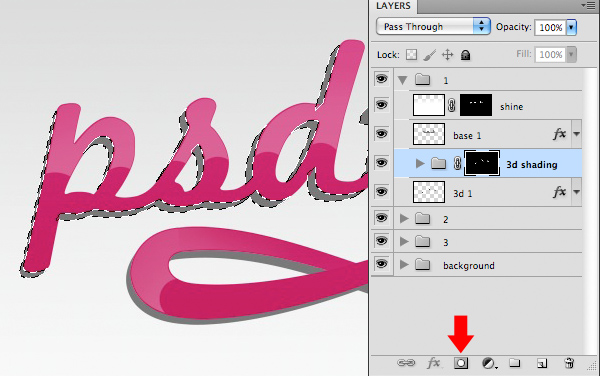600x376 pixels.
Task: Expand group 2 triangle
Action: pyautogui.click(x=404, y=218)
